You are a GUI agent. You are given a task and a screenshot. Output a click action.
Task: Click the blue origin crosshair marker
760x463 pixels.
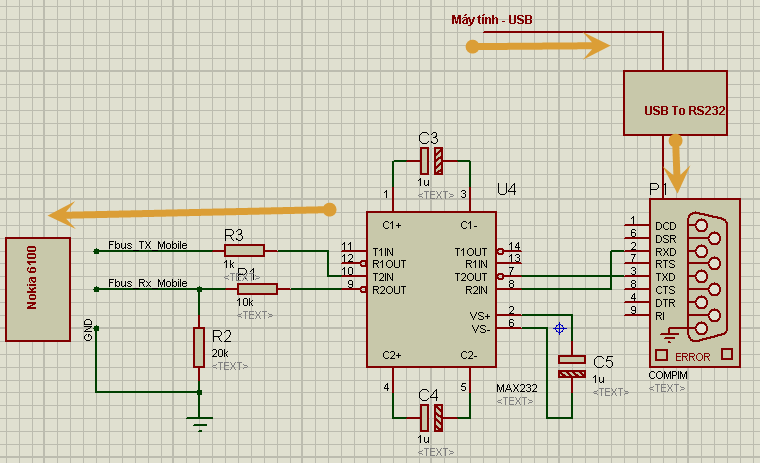(559, 329)
